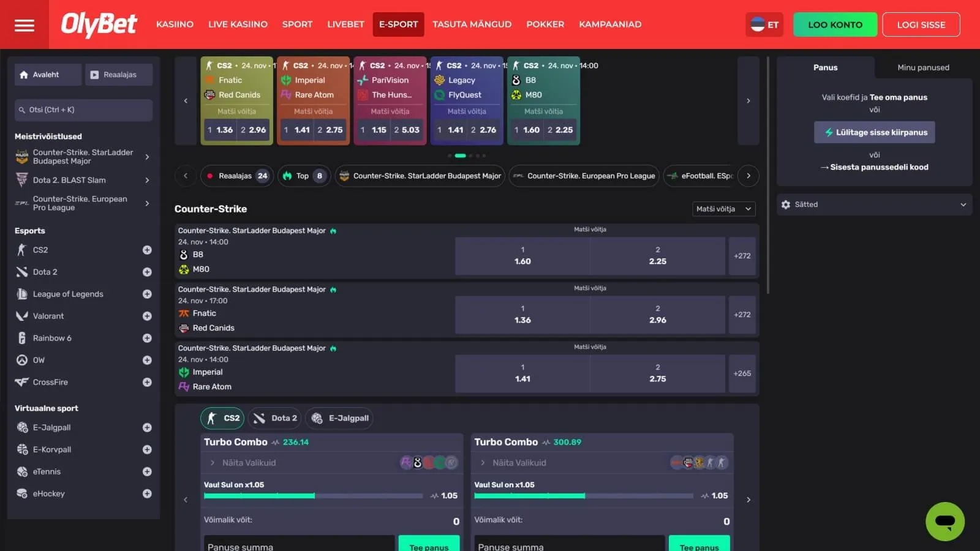Click the plus icon next to eHockey
Viewport: 980px width, 551px height.
[147, 493]
